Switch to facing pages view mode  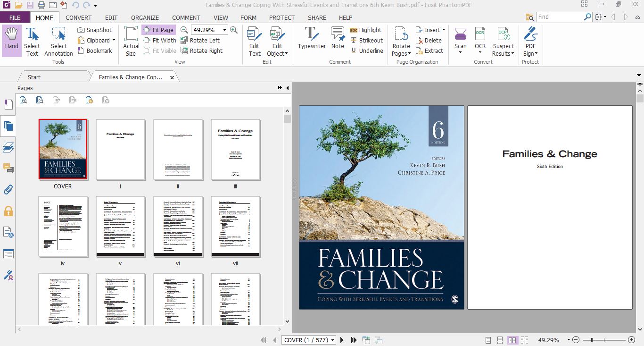[512, 340]
